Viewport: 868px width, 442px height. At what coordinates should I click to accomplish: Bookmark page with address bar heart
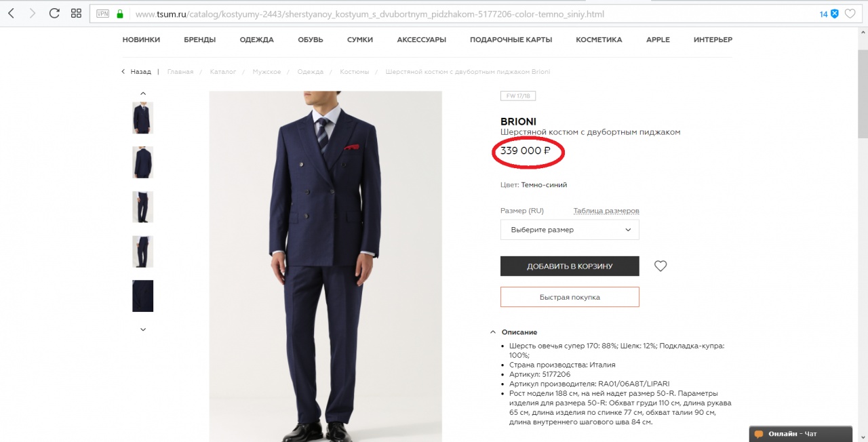point(850,14)
